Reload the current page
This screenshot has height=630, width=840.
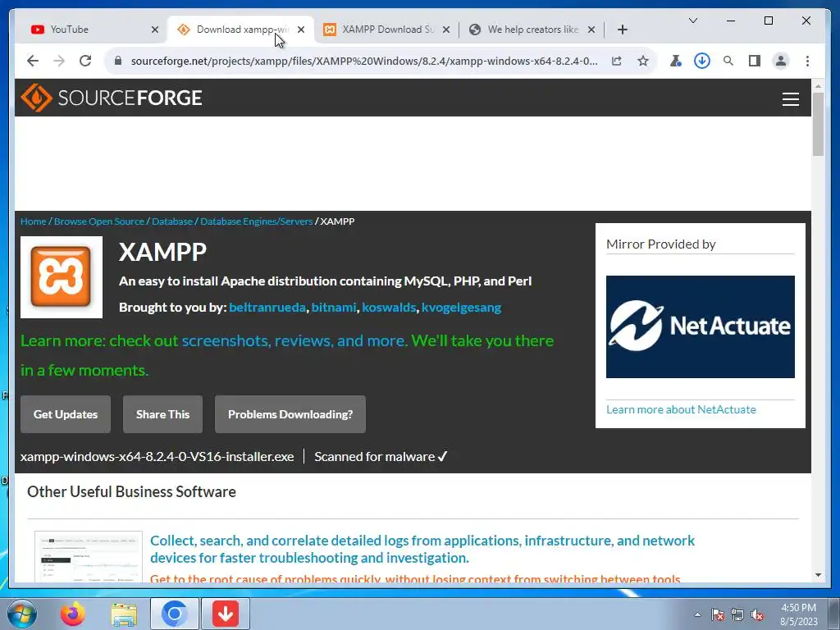click(x=85, y=61)
